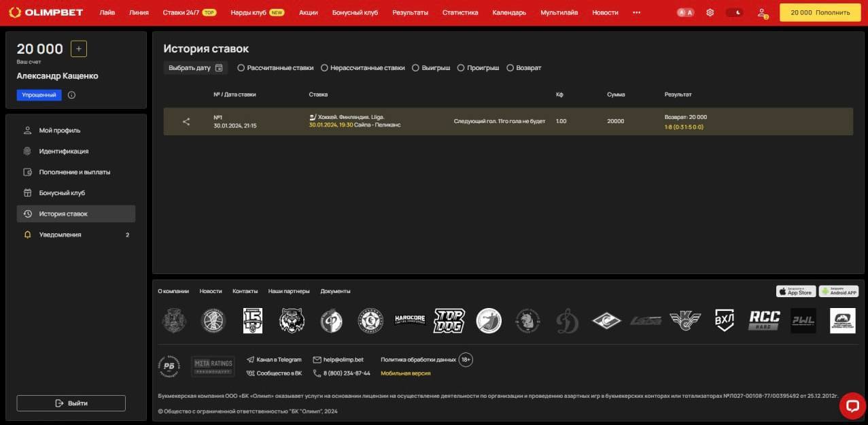Click the Android APP download badge
Viewport: 868px width, 425px height.
coord(839,291)
